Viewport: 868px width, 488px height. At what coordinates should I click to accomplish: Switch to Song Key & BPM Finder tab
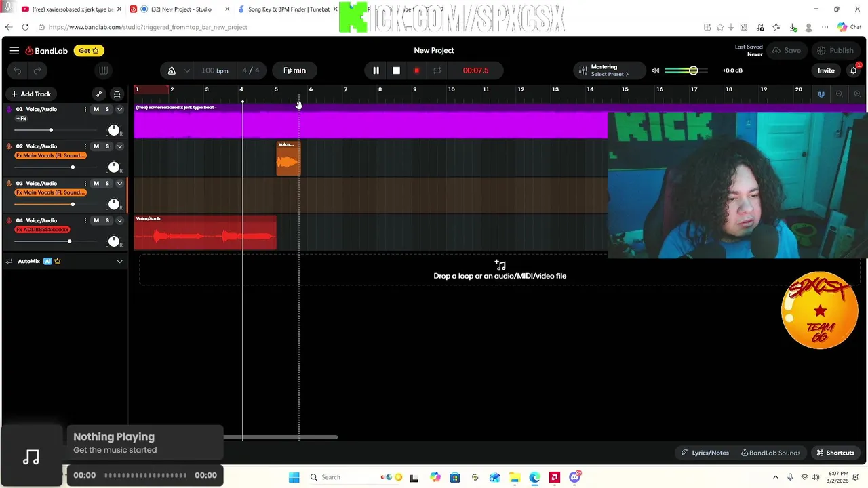[287, 9]
